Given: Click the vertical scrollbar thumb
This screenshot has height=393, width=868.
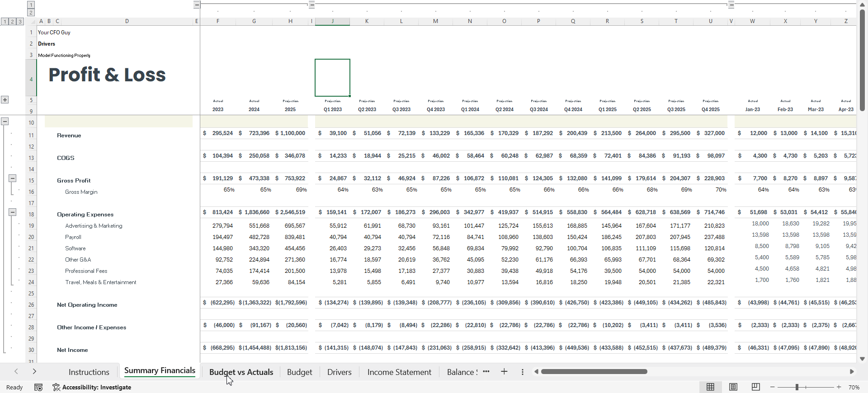Looking at the screenshot, I should click(x=862, y=60).
